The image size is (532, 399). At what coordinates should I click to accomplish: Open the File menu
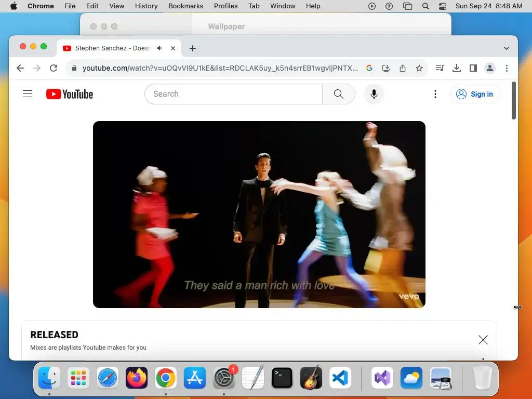point(70,6)
